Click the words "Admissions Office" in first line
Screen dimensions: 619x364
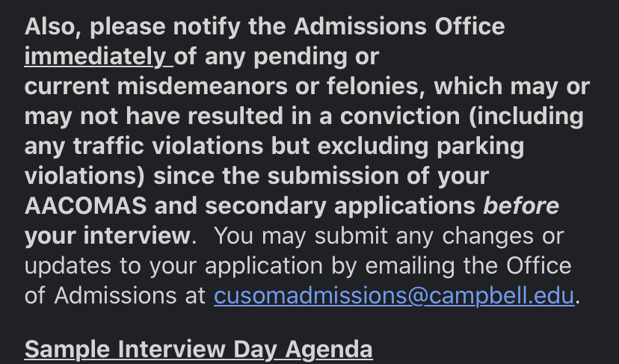(399, 26)
